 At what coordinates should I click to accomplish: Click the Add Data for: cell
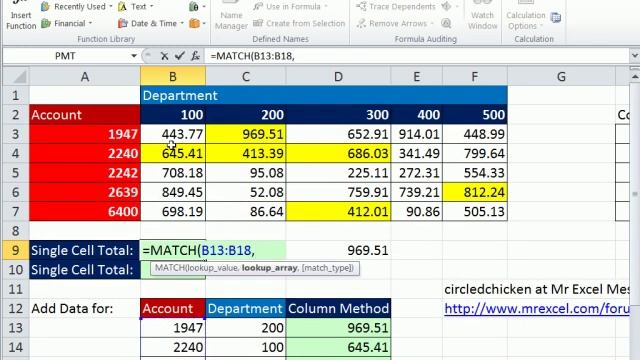click(84, 309)
